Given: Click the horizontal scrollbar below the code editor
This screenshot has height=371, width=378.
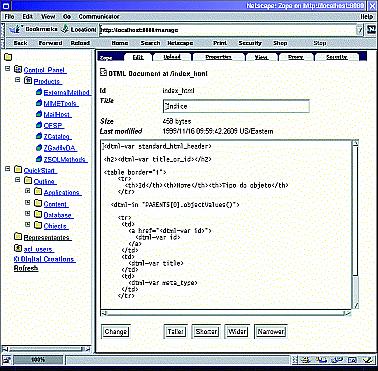Looking at the screenshot, I should pyautogui.click(x=226, y=313).
